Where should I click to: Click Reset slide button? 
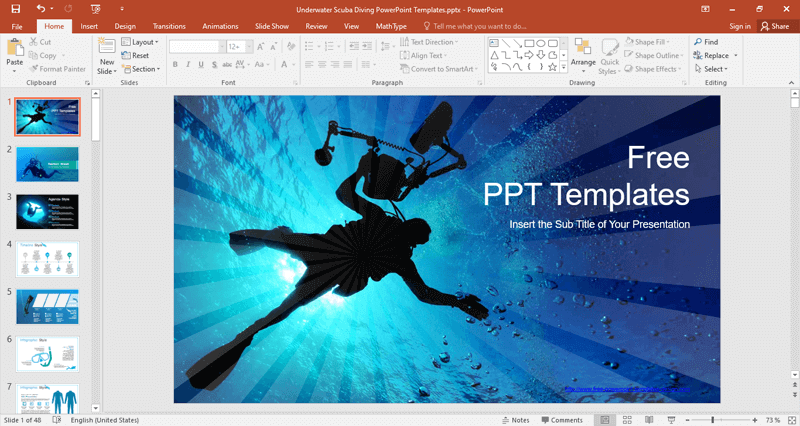click(135, 56)
